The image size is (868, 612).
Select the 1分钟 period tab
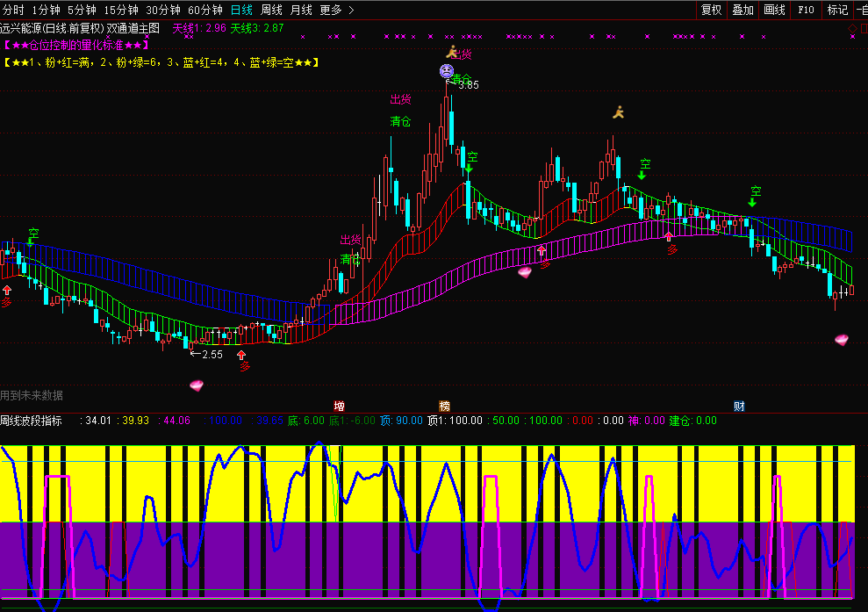pos(46,10)
